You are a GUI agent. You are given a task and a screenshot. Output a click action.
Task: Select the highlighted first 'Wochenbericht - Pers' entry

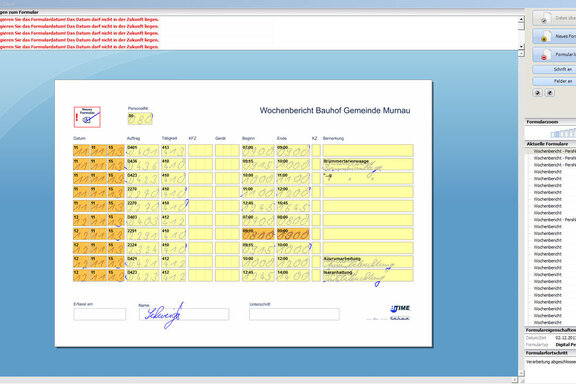554,151
